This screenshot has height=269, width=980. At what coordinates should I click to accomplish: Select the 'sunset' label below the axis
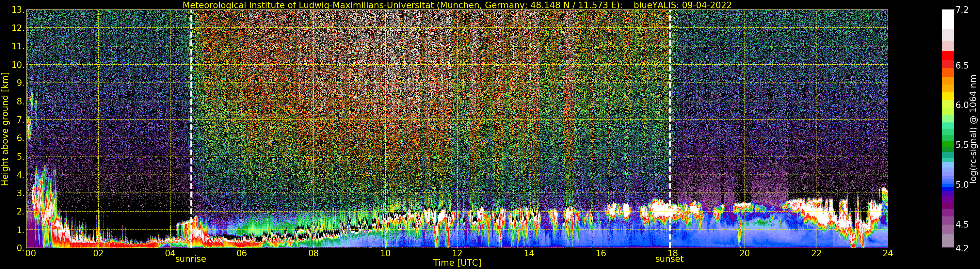pyautogui.click(x=669, y=259)
